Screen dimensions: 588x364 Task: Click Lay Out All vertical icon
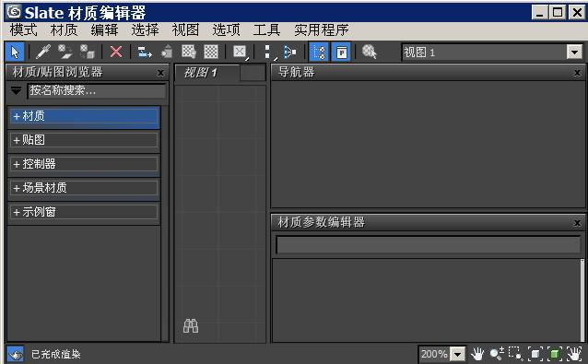tap(269, 52)
